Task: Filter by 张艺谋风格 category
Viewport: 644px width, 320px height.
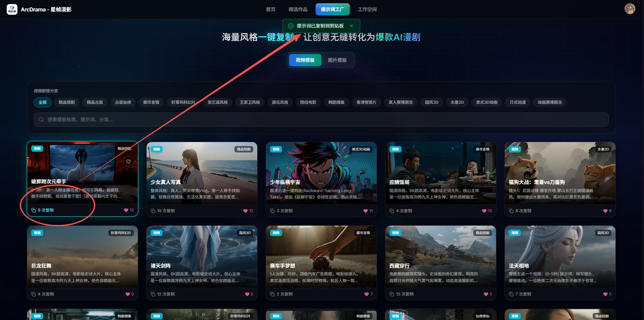Action: [218, 102]
